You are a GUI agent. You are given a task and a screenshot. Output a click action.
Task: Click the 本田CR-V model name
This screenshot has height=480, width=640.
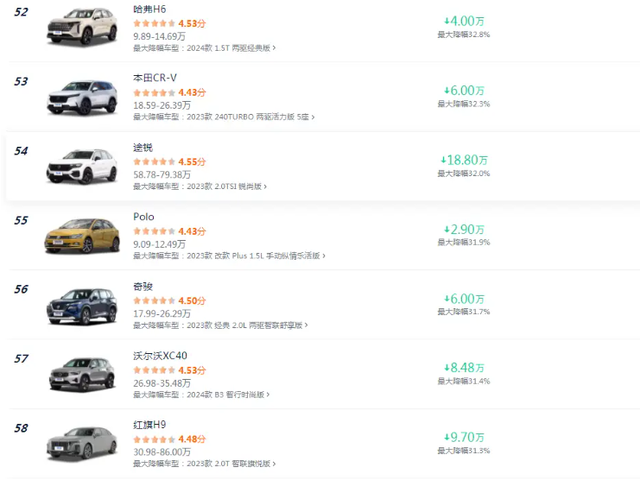154,77
